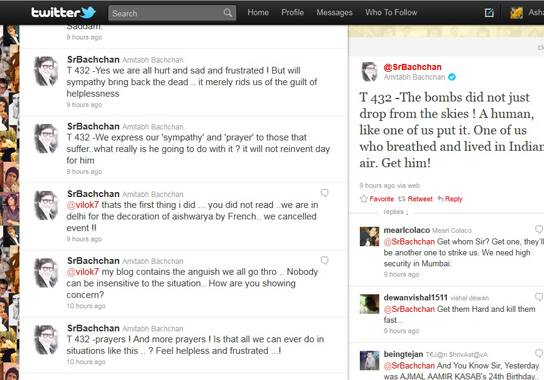Image resolution: width=544 pixels, height=380 pixels.
Task: Open dewanvishal1511's username link
Action: point(416,297)
